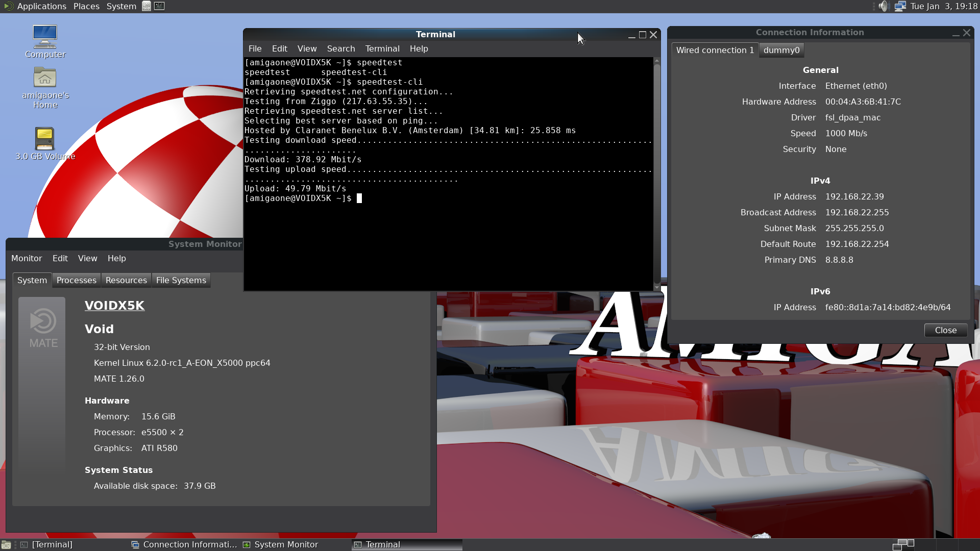Switch to the Processes tab
The height and width of the screenshot is (551, 980).
coord(77,280)
